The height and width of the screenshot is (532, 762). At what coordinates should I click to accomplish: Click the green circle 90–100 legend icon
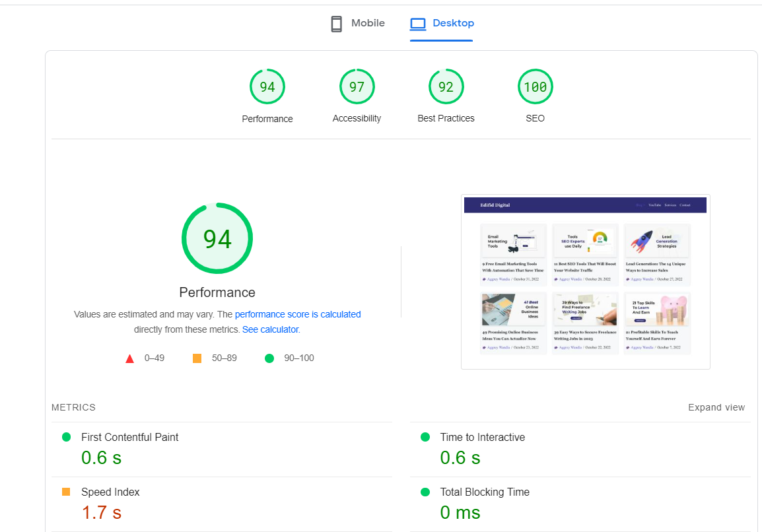pyautogui.click(x=269, y=358)
